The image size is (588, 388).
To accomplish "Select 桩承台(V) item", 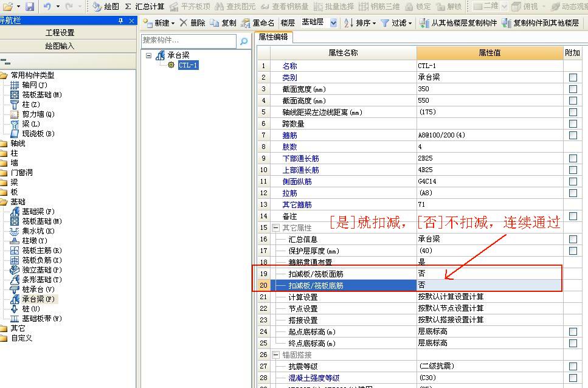I will coord(32,289).
